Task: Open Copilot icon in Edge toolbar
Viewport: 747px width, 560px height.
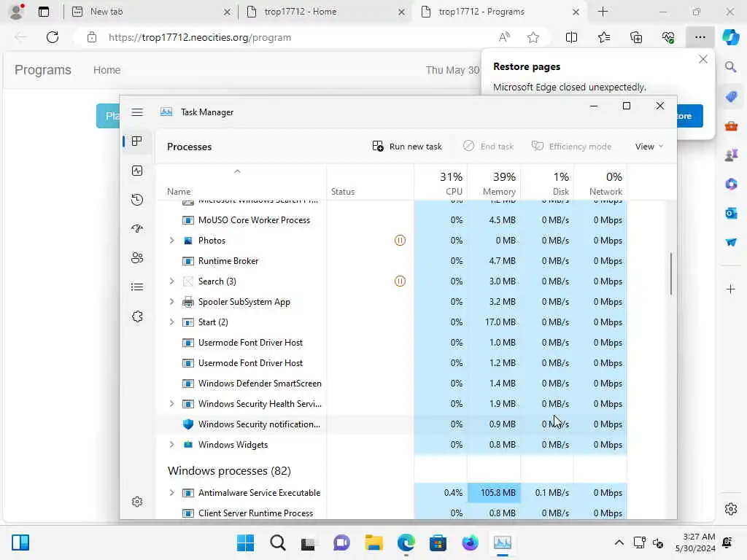Action: 730,37
